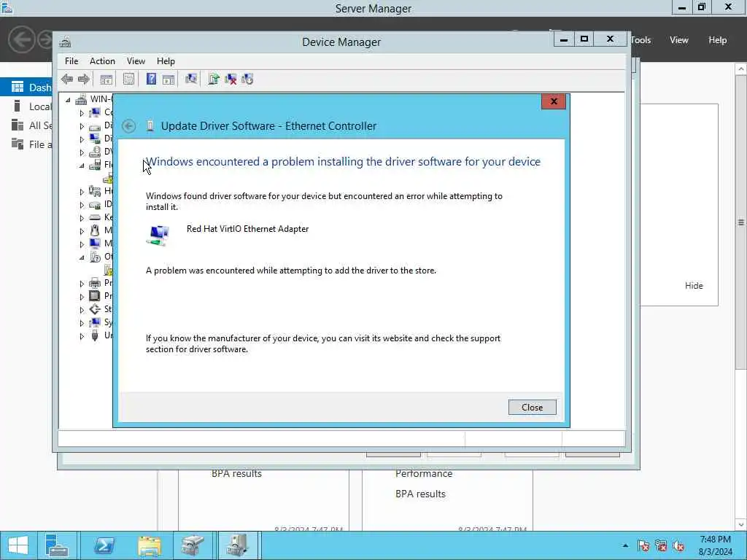This screenshot has width=747, height=560.
Task: Click the Uninstall device icon with red X
Action: point(231,79)
